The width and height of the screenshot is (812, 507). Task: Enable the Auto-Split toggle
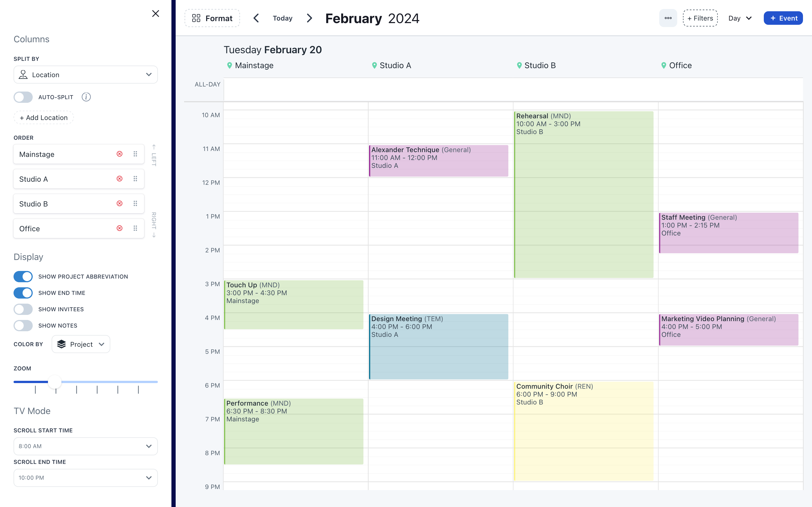(23, 97)
